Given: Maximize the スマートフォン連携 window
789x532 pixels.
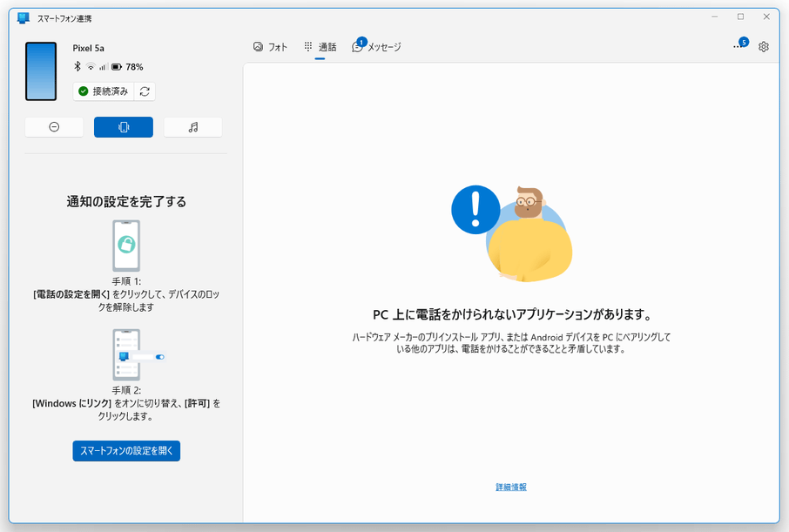Looking at the screenshot, I should [x=741, y=17].
